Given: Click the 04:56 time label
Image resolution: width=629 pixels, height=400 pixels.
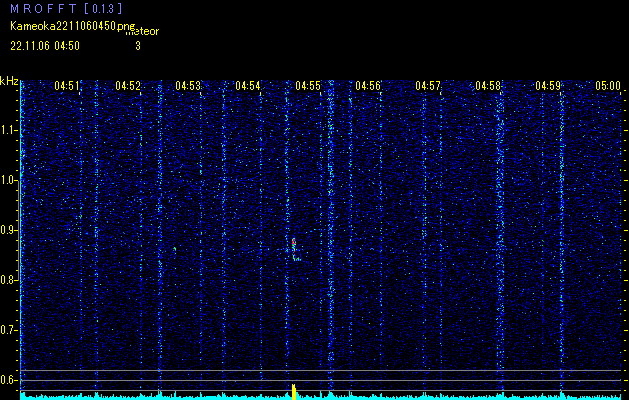Looking at the screenshot, I should pyautogui.click(x=368, y=85).
